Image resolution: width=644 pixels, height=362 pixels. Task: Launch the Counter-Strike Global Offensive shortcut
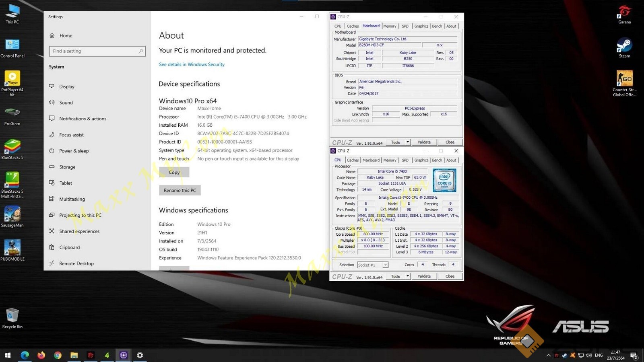coord(624,79)
